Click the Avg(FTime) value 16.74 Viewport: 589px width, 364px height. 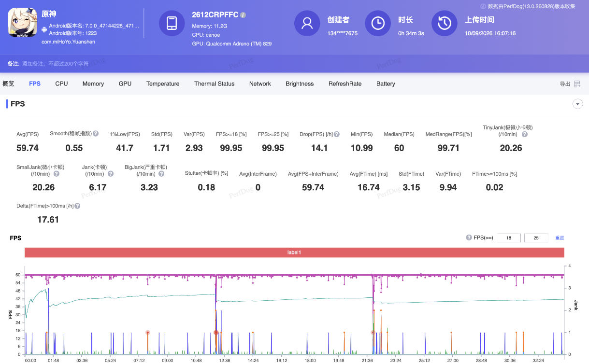click(369, 187)
